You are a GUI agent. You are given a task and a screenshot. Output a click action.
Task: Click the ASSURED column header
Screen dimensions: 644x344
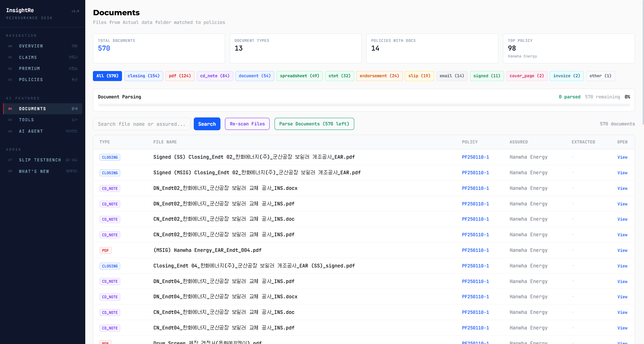pyautogui.click(x=519, y=142)
